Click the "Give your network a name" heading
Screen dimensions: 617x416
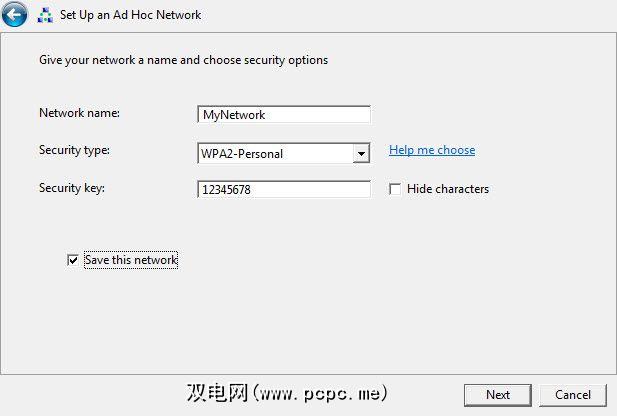[x=183, y=60]
